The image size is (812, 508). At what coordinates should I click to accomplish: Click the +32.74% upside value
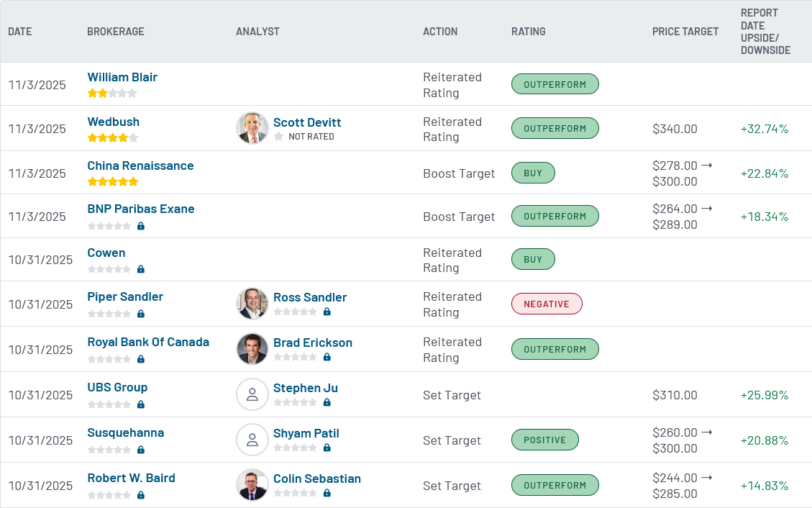765,129
